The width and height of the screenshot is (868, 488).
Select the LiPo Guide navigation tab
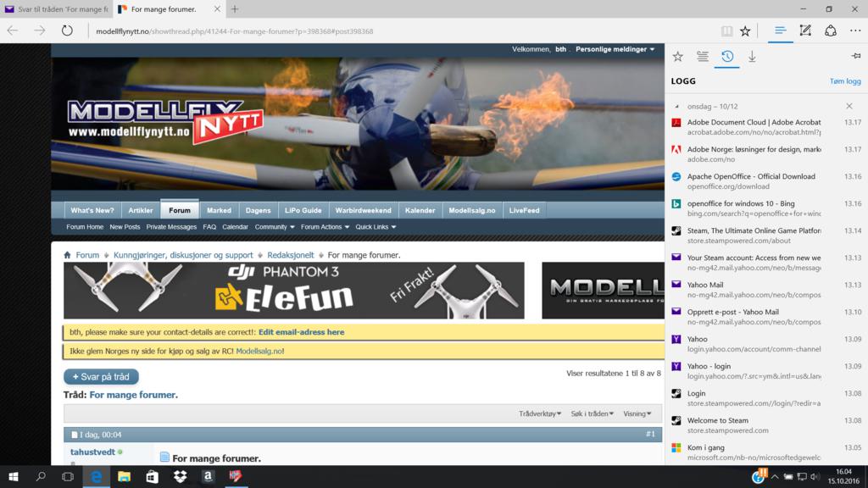(303, 210)
